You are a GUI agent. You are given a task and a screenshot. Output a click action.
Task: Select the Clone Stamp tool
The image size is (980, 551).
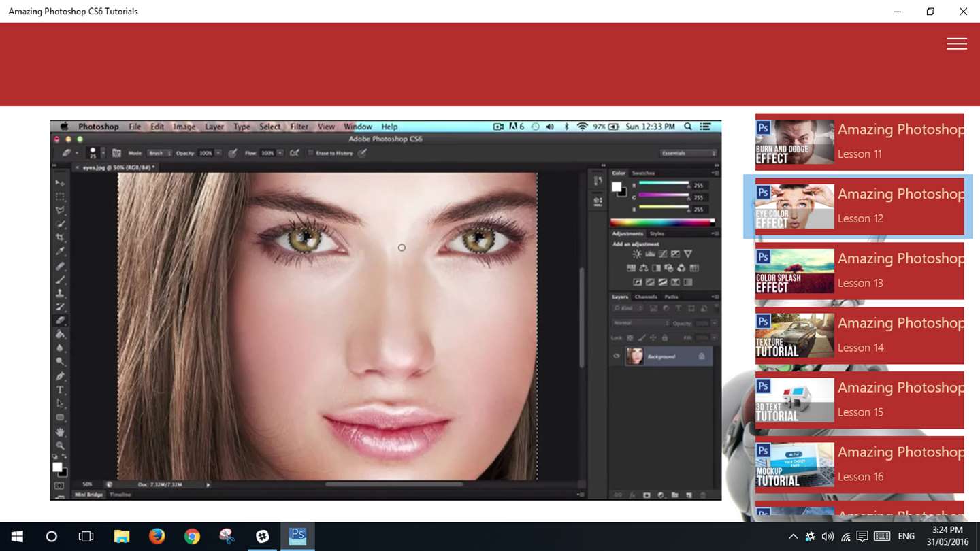click(60, 293)
